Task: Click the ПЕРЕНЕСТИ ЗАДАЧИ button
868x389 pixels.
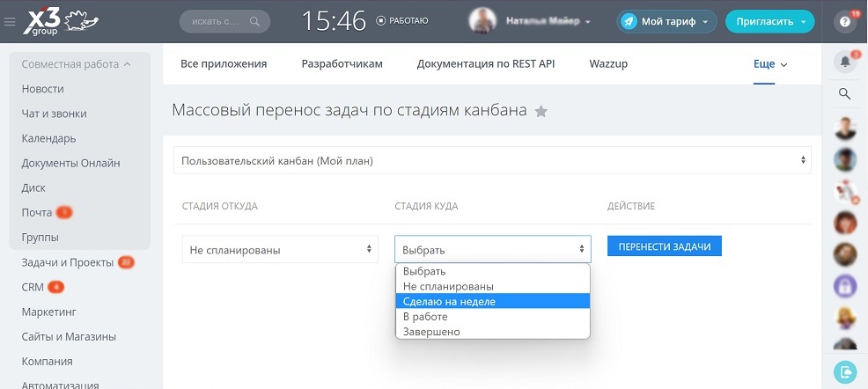Action: 665,246
